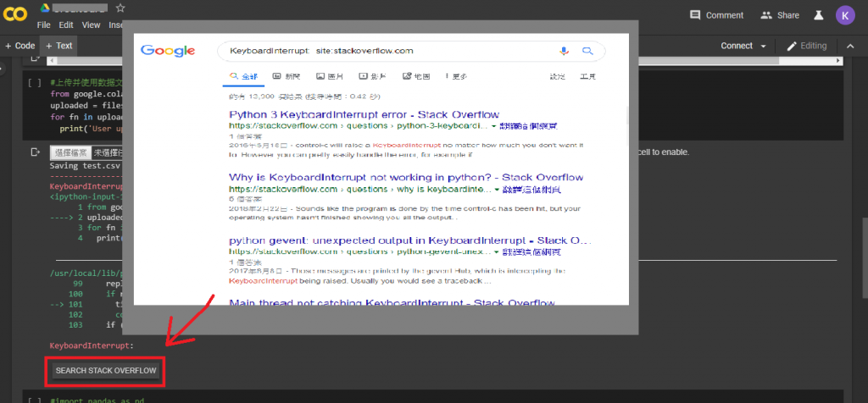Click the Google microphone voice search icon
The height and width of the screenshot is (403, 868).
564,51
